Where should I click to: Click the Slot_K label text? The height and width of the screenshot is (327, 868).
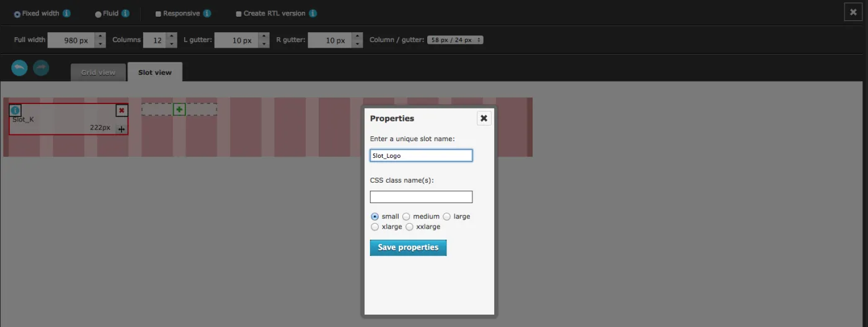tap(23, 120)
